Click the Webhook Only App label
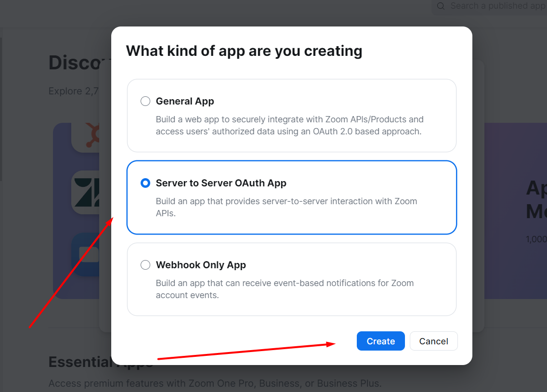The height and width of the screenshot is (392, 547). click(x=201, y=265)
